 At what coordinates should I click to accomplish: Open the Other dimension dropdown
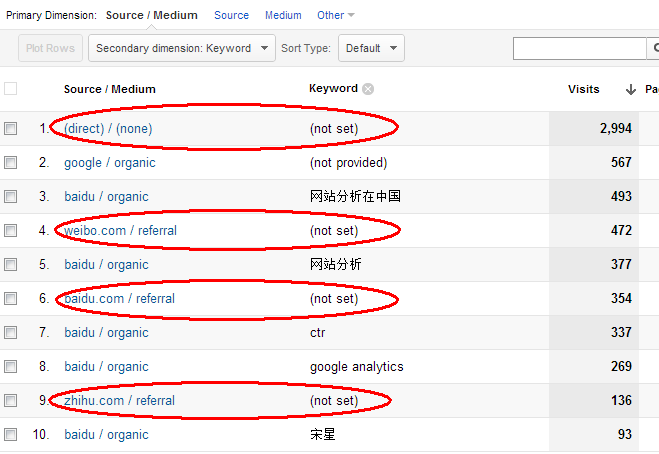pos(335,15)
